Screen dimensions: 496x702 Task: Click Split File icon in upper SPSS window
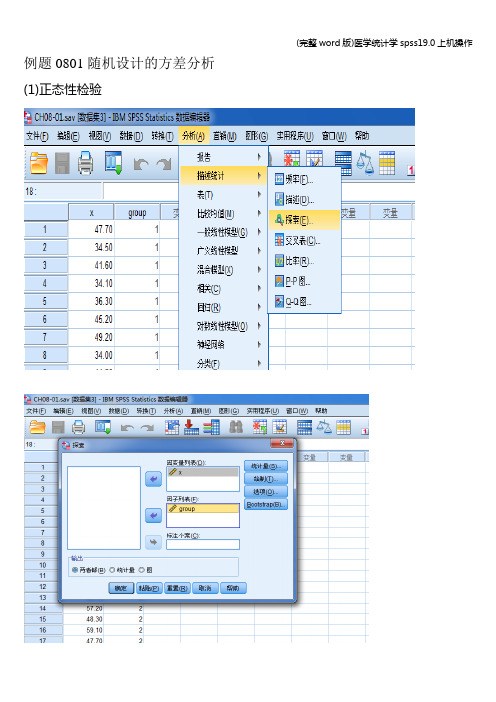pos(343,163)
